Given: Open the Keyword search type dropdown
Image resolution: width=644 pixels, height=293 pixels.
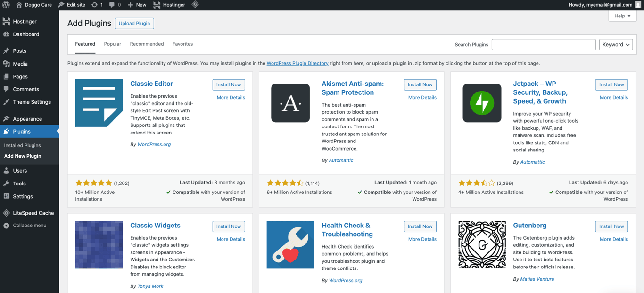Looking at the screenshot, I should pyautogui.click(x=616, y=44).
